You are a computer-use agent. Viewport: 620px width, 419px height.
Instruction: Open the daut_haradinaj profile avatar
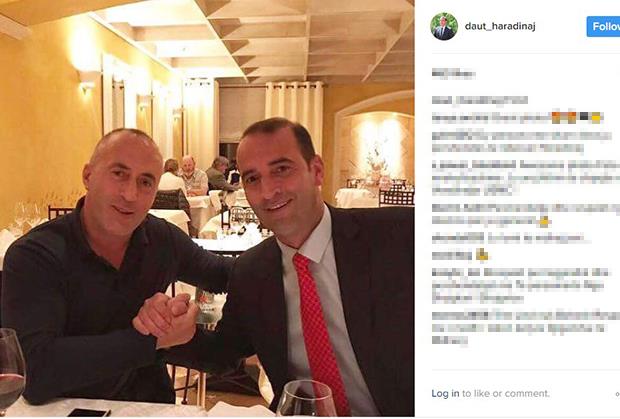coord(444,26)
